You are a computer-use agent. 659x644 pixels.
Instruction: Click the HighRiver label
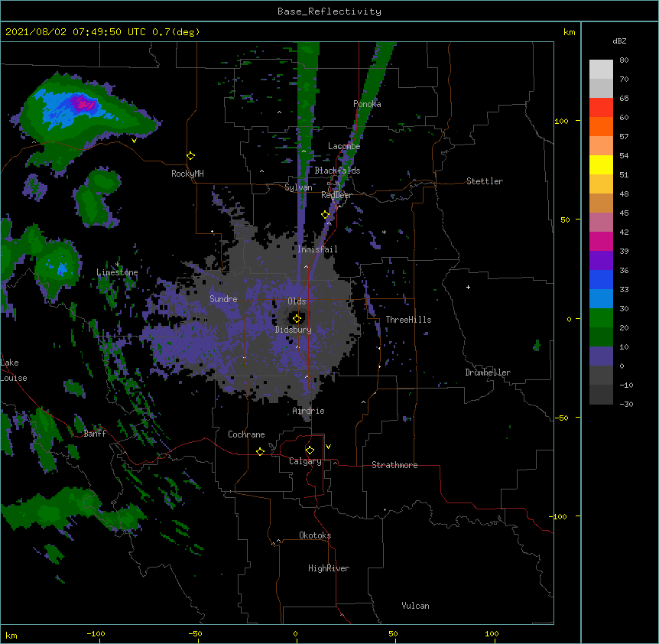pyautogui.click(x=329, y=568)
